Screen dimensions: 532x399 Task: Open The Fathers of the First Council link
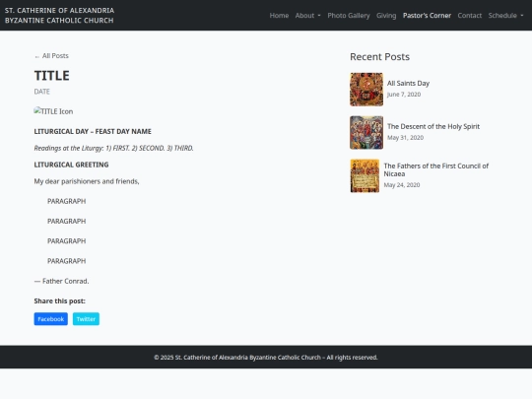click(436, 169)
